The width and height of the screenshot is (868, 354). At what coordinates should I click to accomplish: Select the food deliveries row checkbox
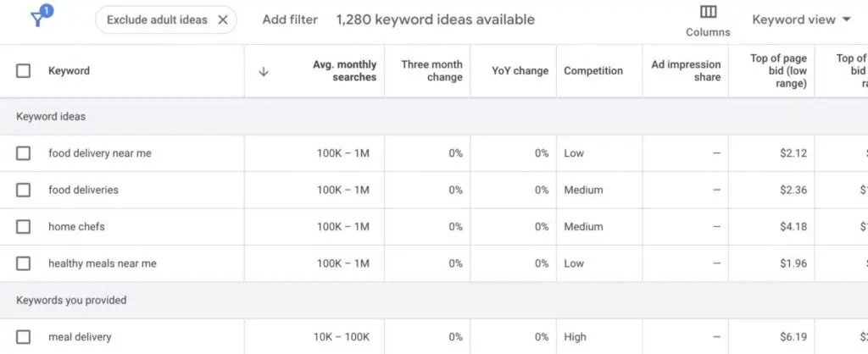(24, 190)
